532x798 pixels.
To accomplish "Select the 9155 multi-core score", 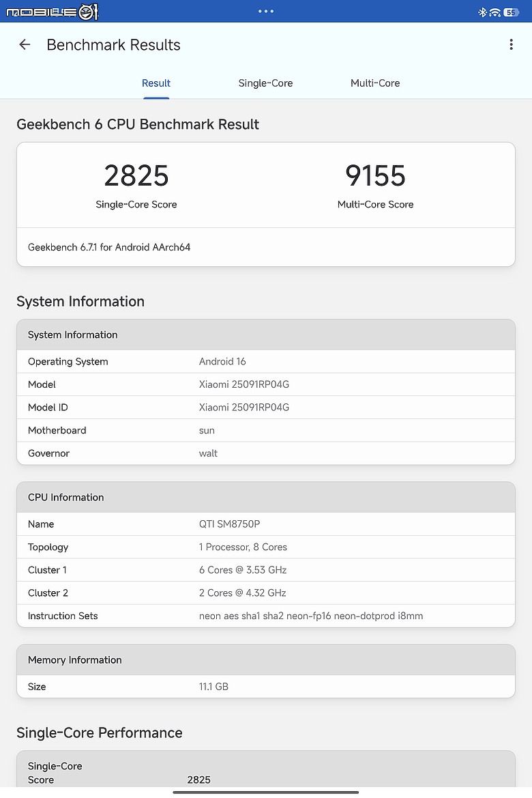I will [x=375, y=175].
